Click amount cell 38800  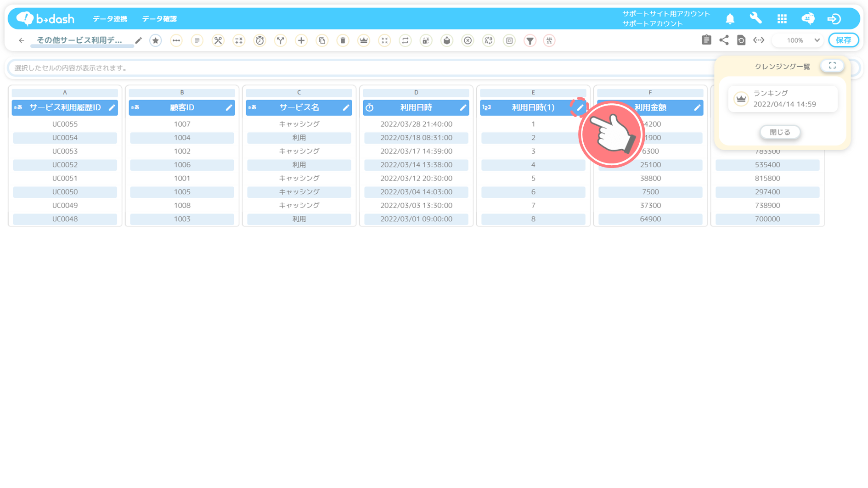pos(650,178)
